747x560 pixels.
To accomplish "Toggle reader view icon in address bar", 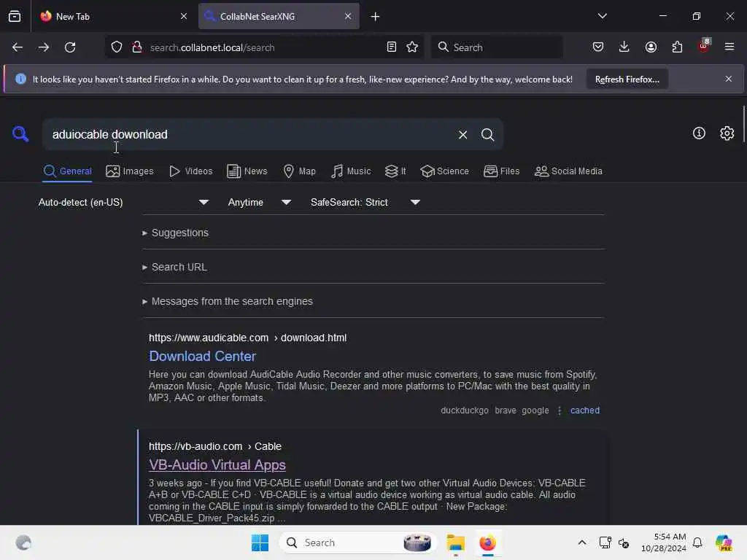I will [x=392, y=47].
